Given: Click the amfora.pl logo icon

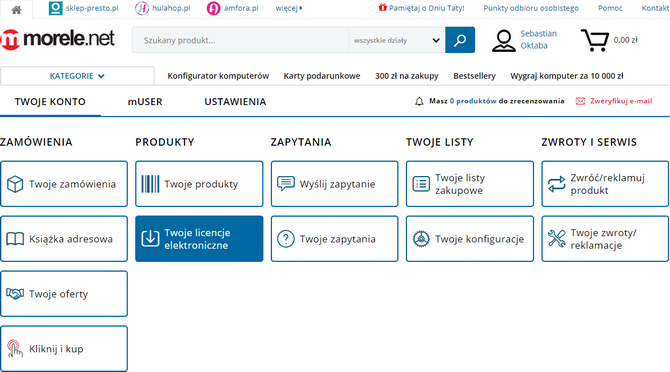Looking at the screenshot, I should [213, 8].
